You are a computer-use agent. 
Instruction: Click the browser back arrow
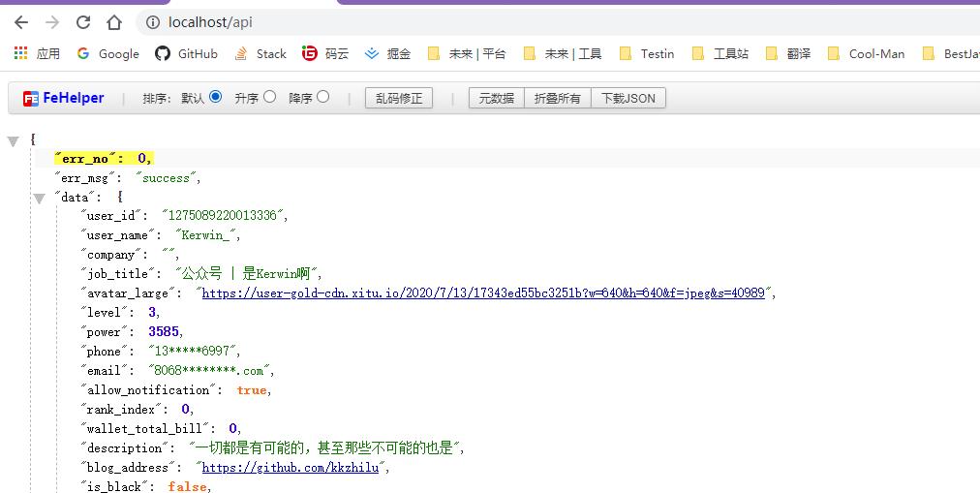[x=21, y=22]
